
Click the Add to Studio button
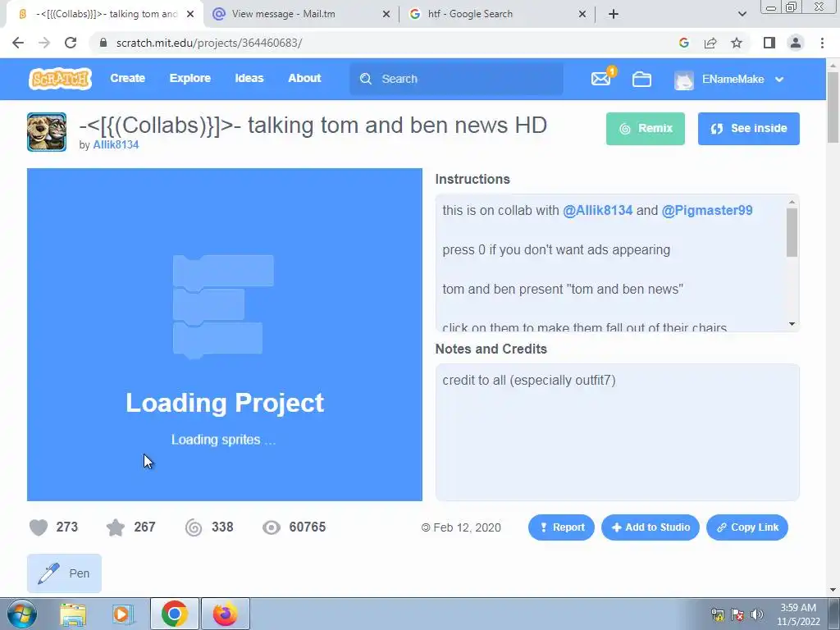click(651, 527)
